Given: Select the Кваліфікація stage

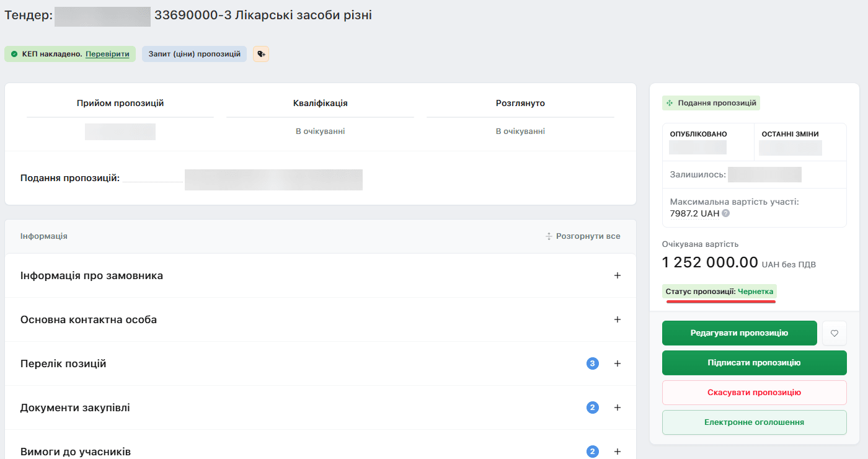Looking at the screenshot, I should [x=321, y=103].
